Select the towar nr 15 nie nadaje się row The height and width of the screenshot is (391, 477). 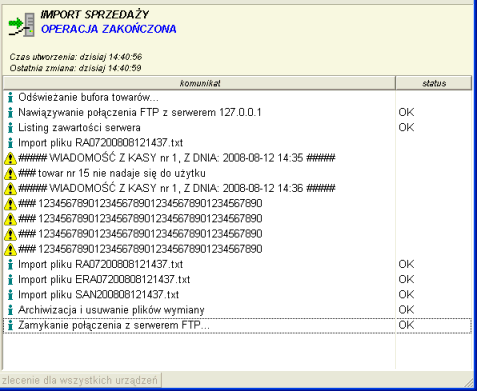[x=237, y=173]
